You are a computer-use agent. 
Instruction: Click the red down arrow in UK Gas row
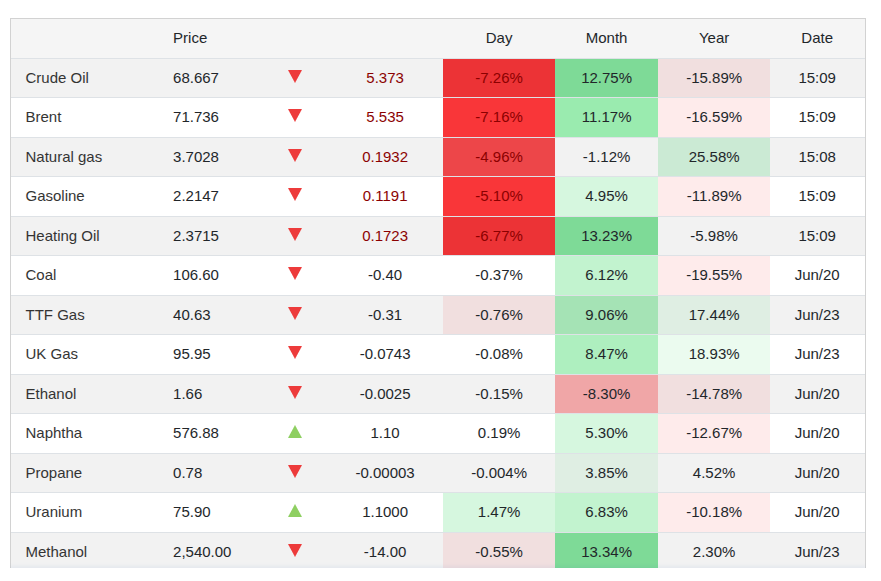(x=295, y=353)
